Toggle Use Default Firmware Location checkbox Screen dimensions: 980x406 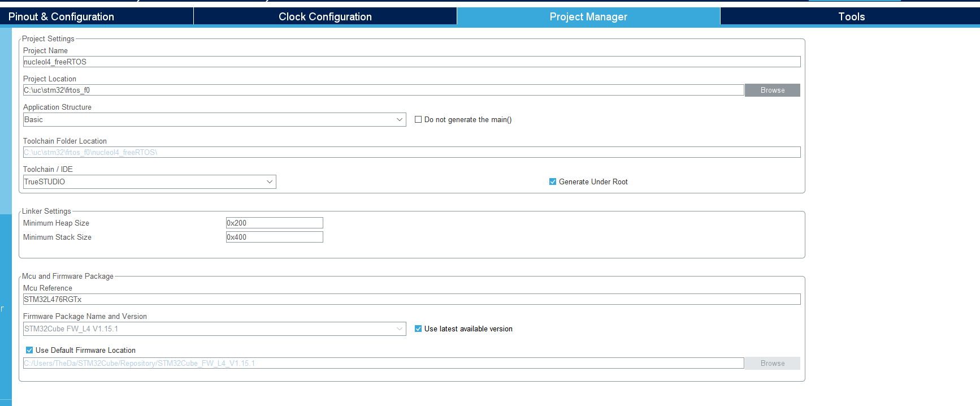click(29, 350)
